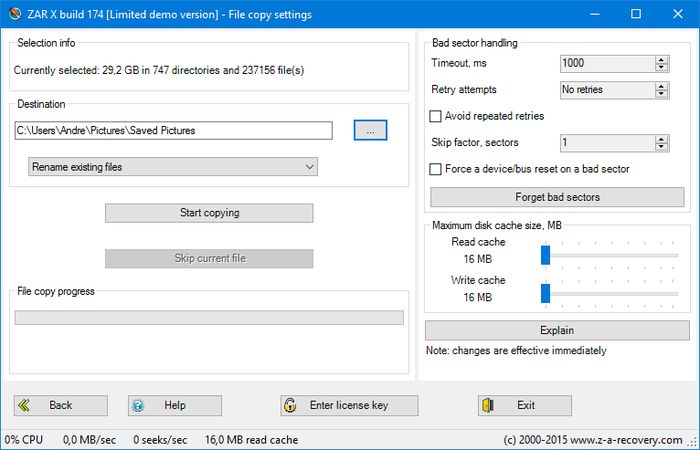Click the Timeout ms input field
This screenshot has width=700, height=450.
(x=606, y=62)
